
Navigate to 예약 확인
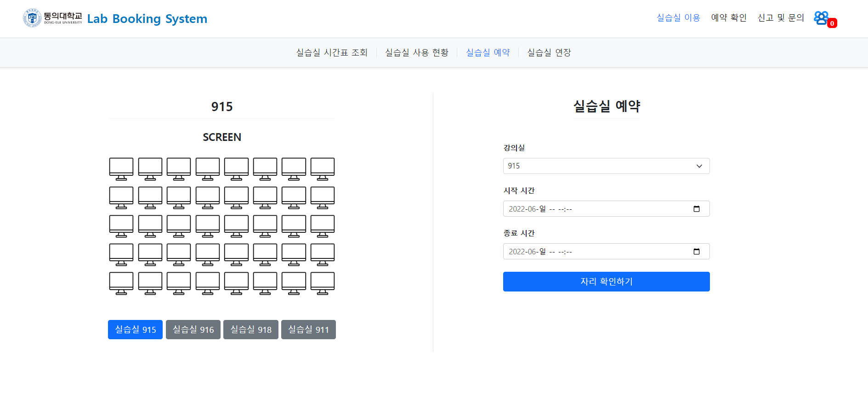(x=728, y=17)
